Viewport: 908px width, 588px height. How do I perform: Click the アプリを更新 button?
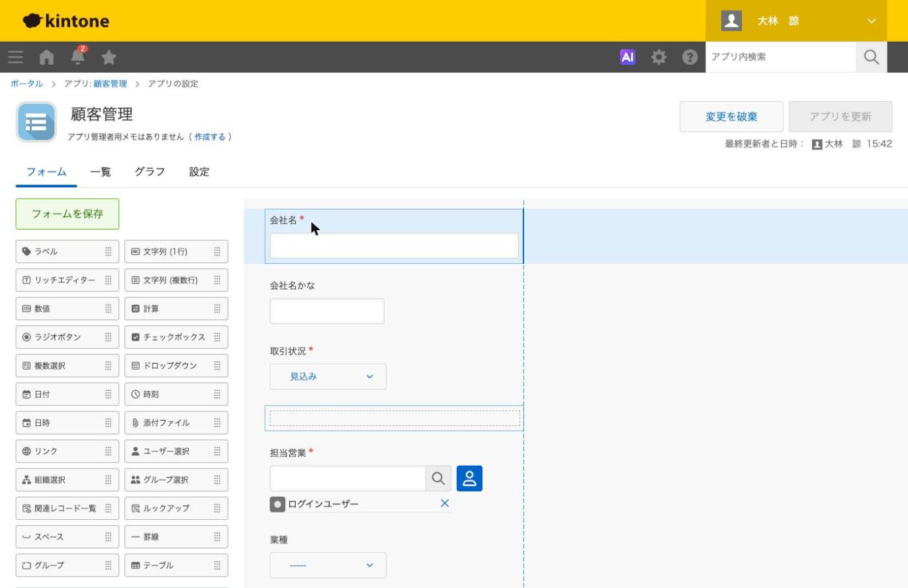[840, 116]
